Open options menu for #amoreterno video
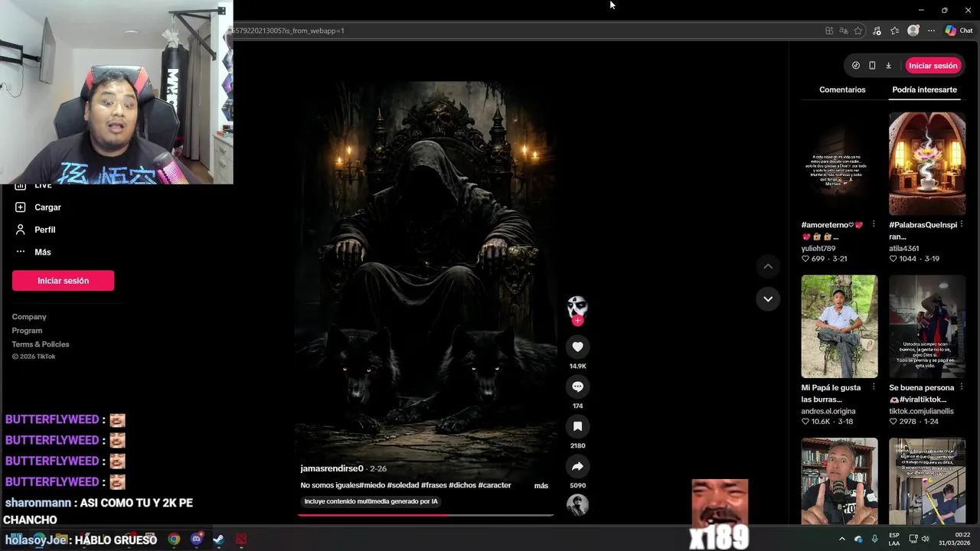This screenshot has width=980, height=551. tap(874, 225)
